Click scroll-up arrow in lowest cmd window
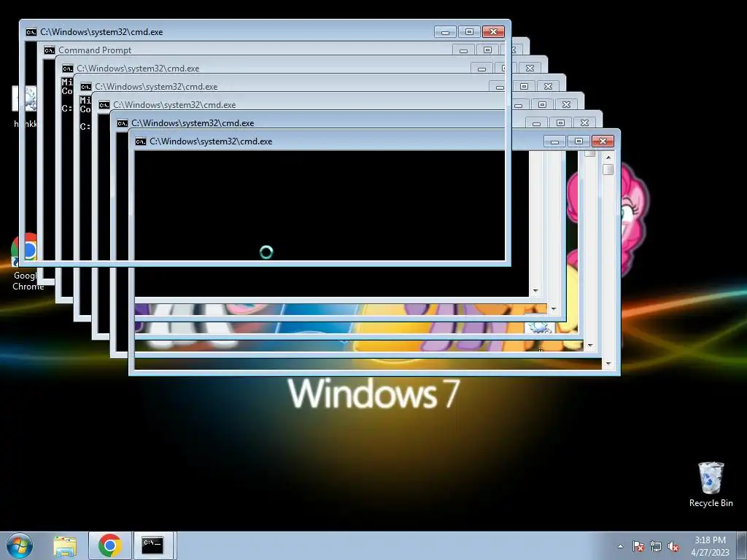This screenshot has width=747, height=560. pyautogui.click(x=608, y=157)
